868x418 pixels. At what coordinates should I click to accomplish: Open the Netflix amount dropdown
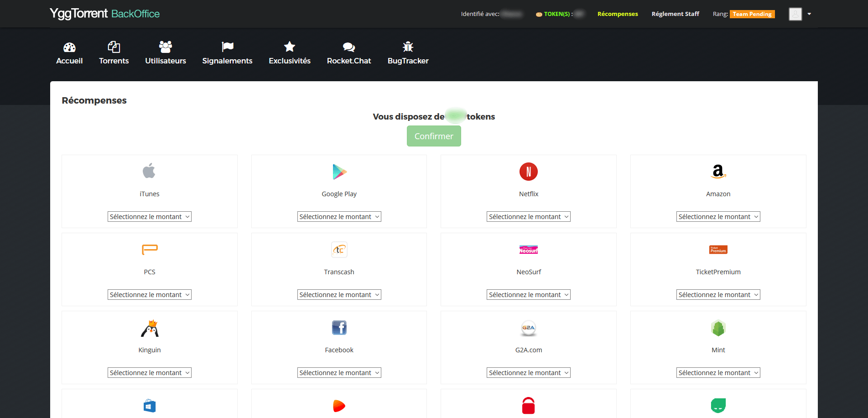529,217
